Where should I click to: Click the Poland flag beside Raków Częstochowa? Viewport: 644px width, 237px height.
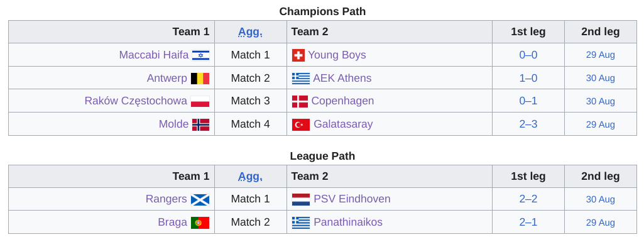point(200,101)
